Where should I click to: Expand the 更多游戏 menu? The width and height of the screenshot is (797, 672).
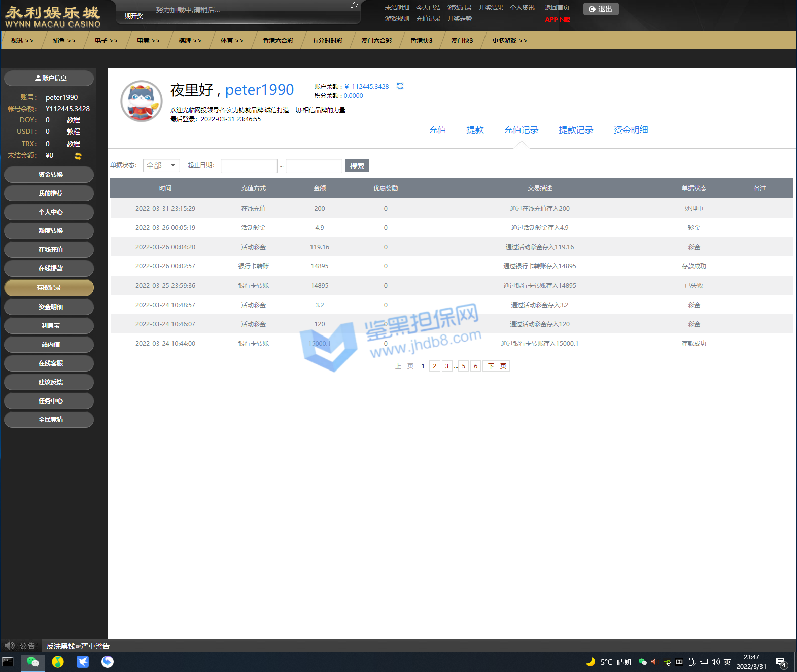tap(509, 41)
